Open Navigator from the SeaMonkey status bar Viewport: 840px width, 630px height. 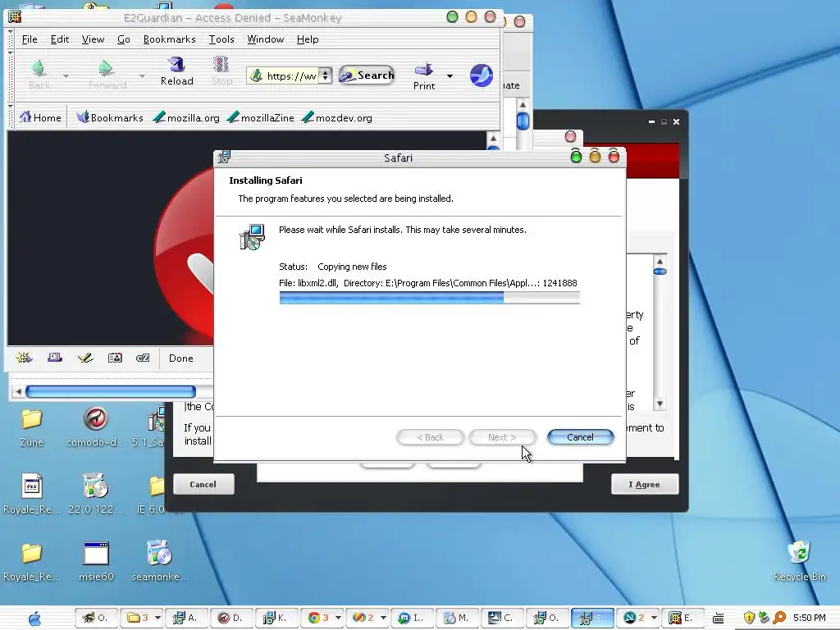tap(24, 358)
